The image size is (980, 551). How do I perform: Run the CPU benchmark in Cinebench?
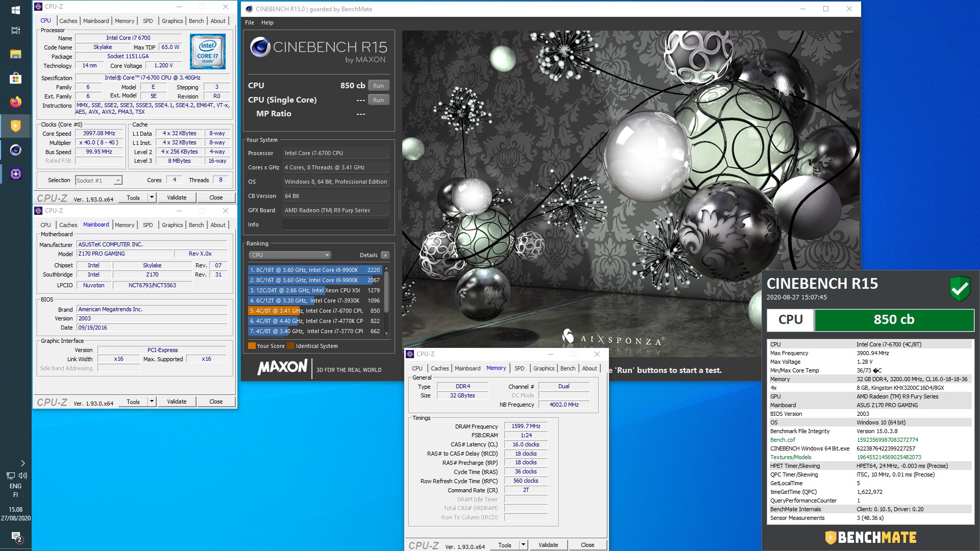click(378, 86)
